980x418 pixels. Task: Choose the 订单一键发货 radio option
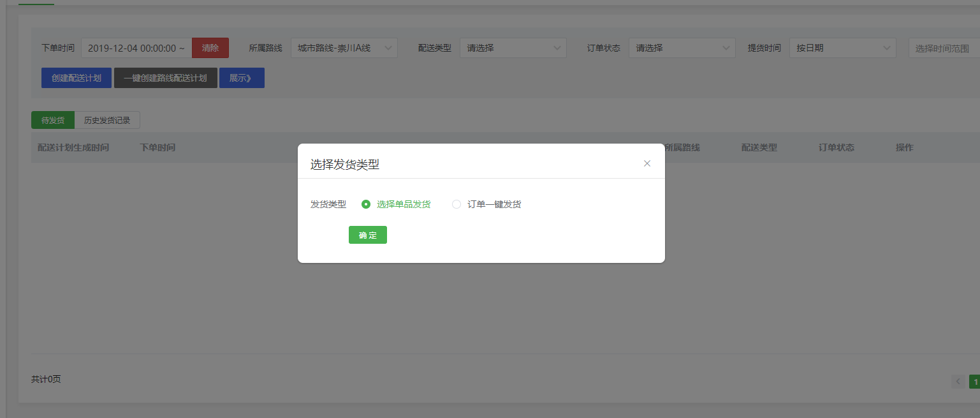pyautogui.click(x=457, y=204)
